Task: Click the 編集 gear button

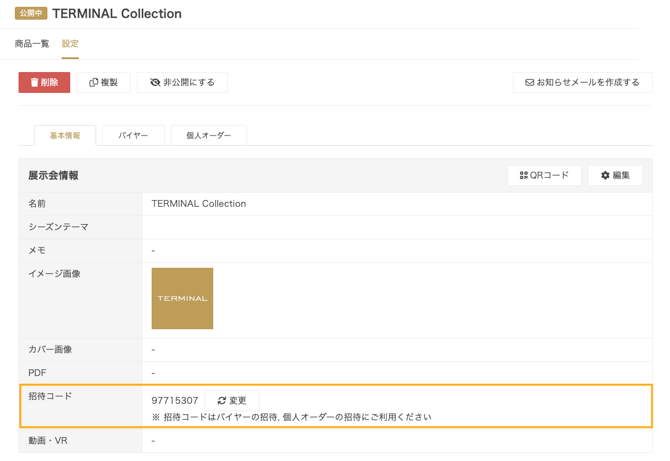Action: 615,175
